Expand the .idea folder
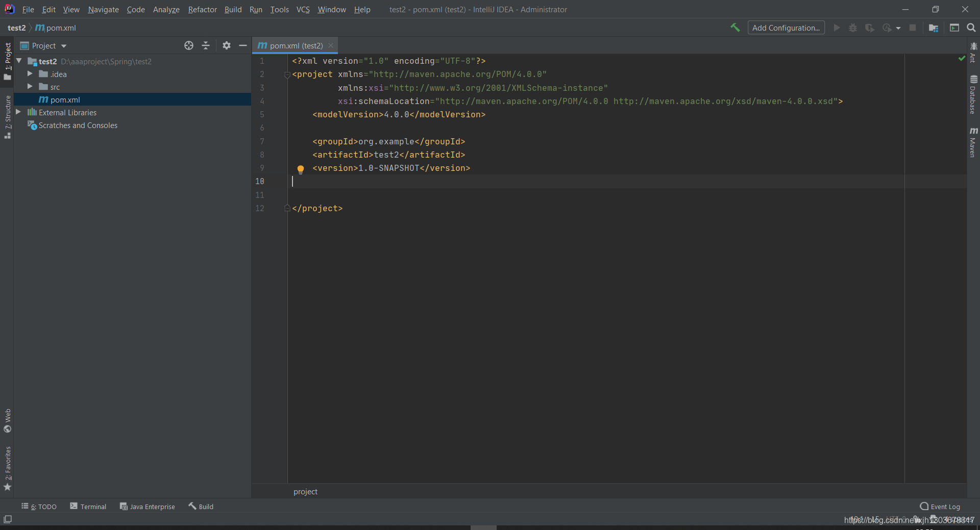980x530 pixels. click(30, 74)
